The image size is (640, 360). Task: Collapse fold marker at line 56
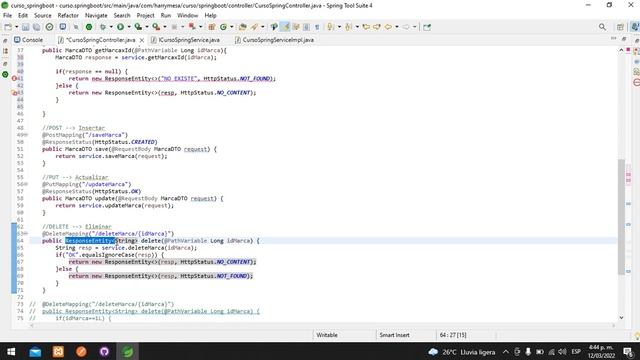[27, 184]
